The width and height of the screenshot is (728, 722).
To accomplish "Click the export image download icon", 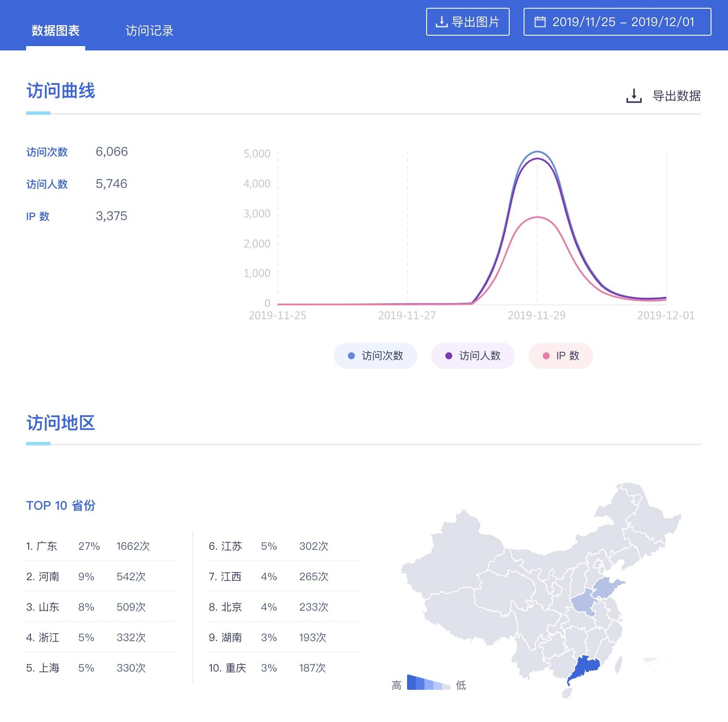I will [441, 21].
